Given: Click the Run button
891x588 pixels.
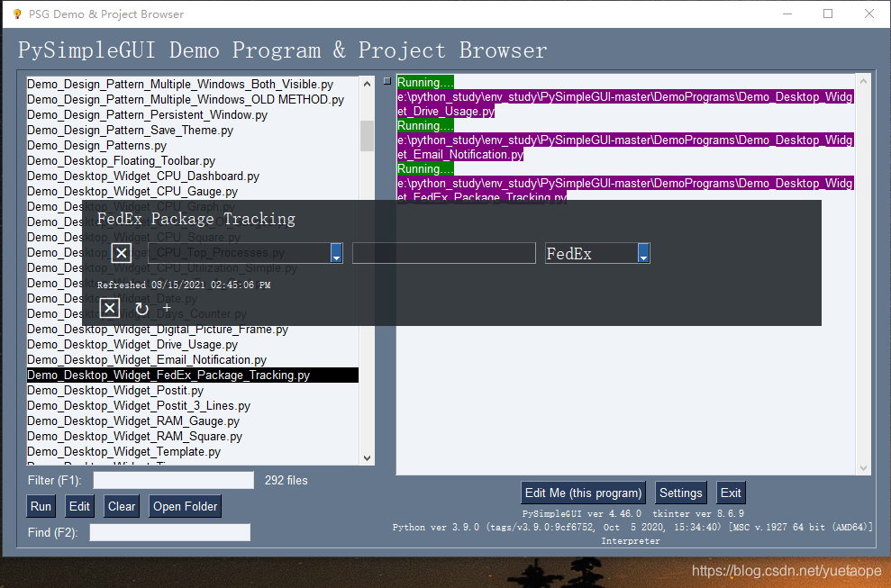Looking at the screenshot, I should 41,506.
